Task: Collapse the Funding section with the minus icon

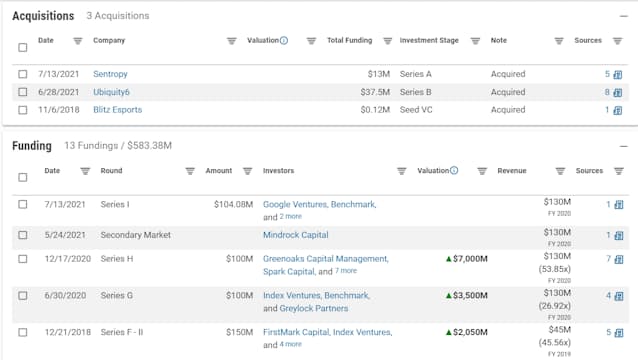Action: point(624,146)
